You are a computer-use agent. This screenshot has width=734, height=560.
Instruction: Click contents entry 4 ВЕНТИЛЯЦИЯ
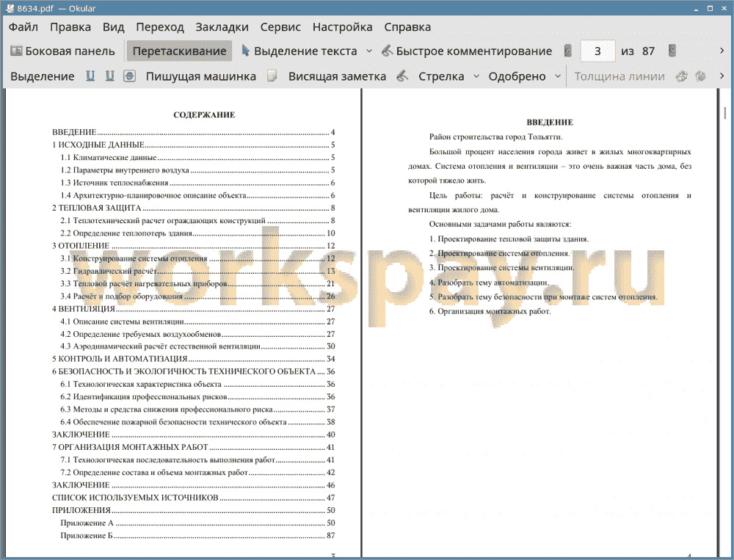[193, 309]
